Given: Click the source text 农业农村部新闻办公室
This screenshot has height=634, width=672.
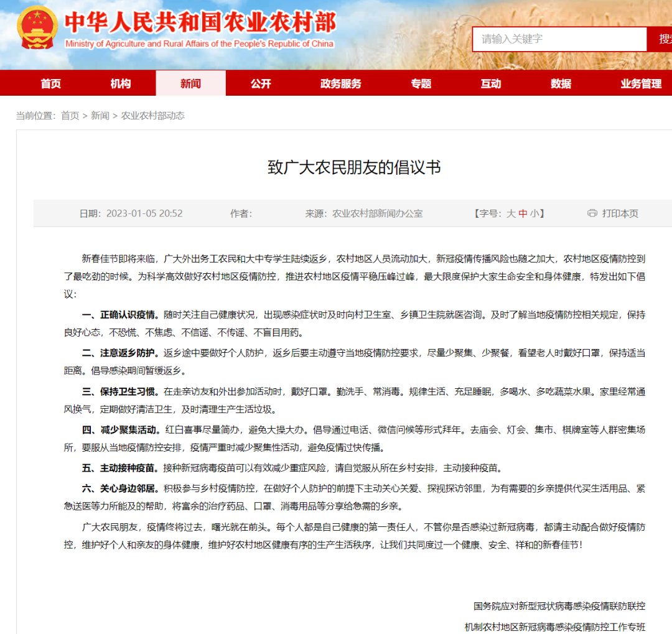Looking at the screenshot, I should click(378, 213).
